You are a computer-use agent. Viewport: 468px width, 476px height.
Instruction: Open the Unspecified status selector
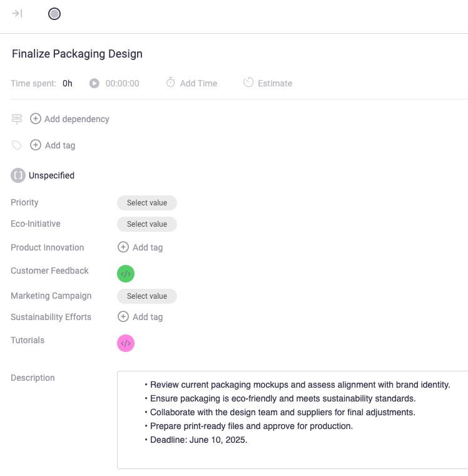pos(43,175)
